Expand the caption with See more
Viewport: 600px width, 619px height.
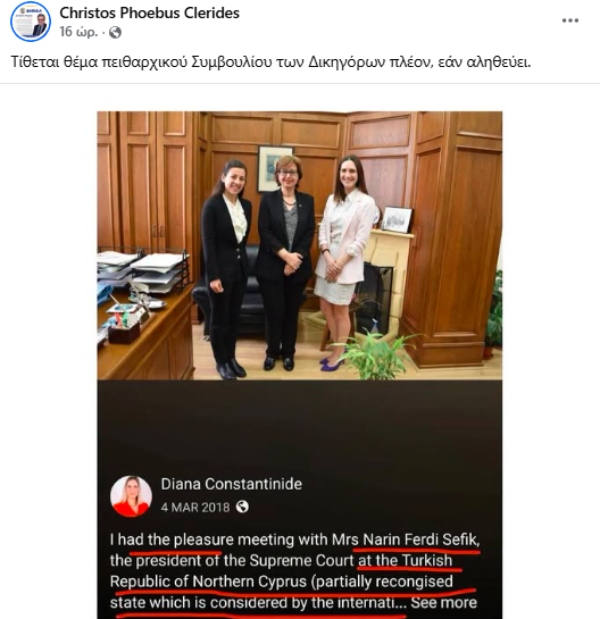point(444,603)
